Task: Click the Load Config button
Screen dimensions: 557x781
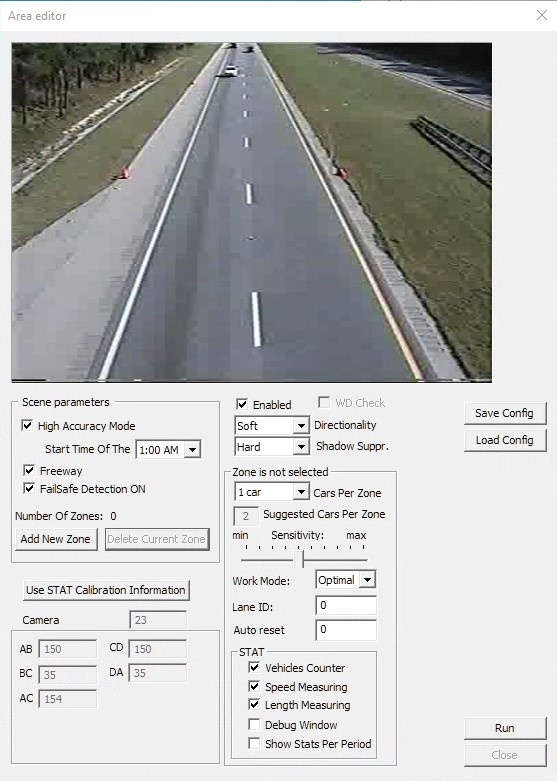Action: (504, 440)
